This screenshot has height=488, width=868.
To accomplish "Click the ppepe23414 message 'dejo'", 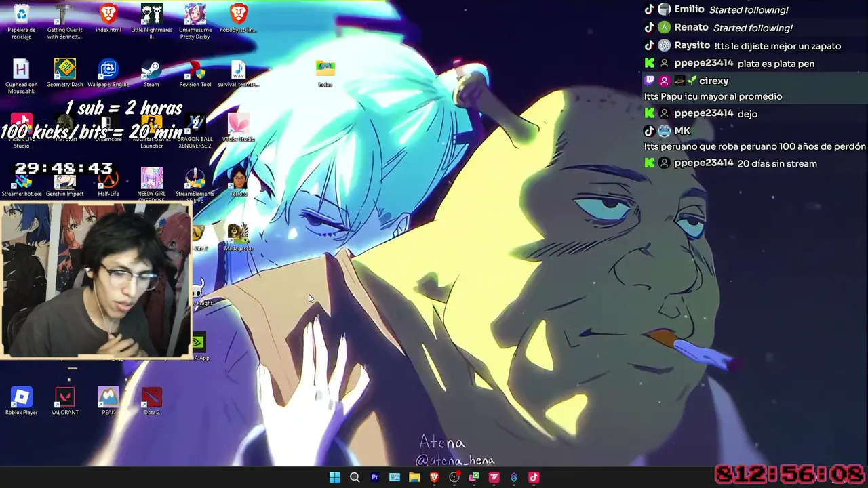I will pyautogui.click(x=747, y=114).
